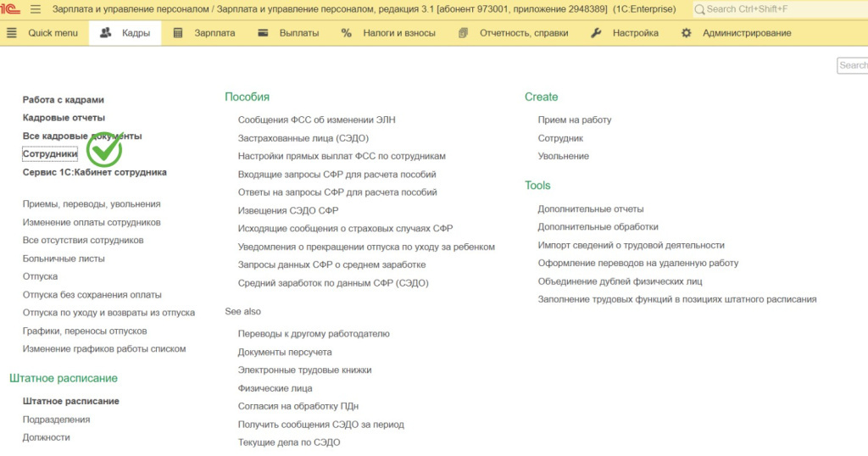Open Отпуска без сохранения оплаты
868x456 pixels.
92,294
